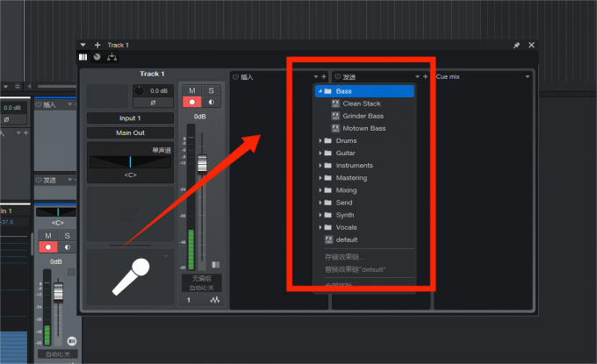Toggle phase ø button in background mixer
The height and width of the screenshot is (364, 597).
tap(6, 119)
